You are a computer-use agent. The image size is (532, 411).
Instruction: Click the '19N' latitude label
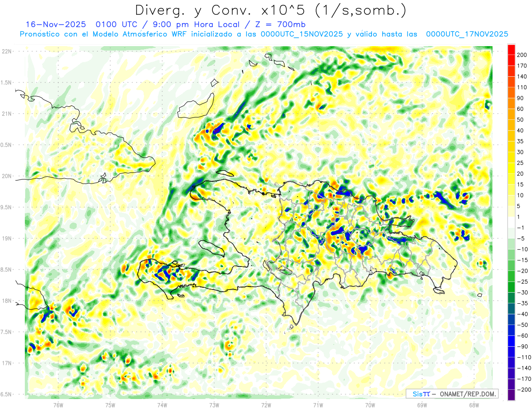point(6,238)
